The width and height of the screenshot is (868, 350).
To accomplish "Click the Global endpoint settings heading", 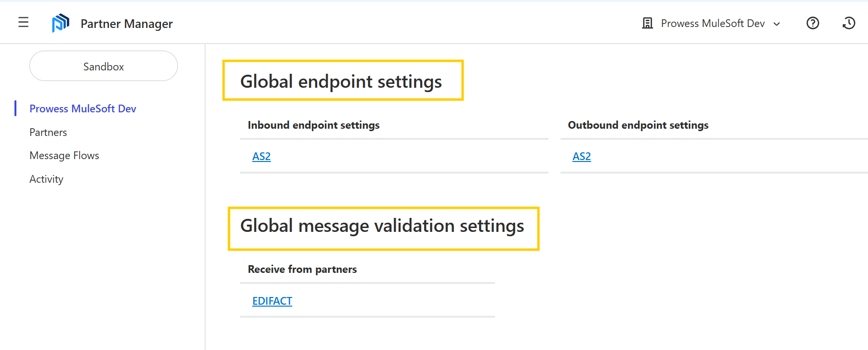I will pos(341,81).
